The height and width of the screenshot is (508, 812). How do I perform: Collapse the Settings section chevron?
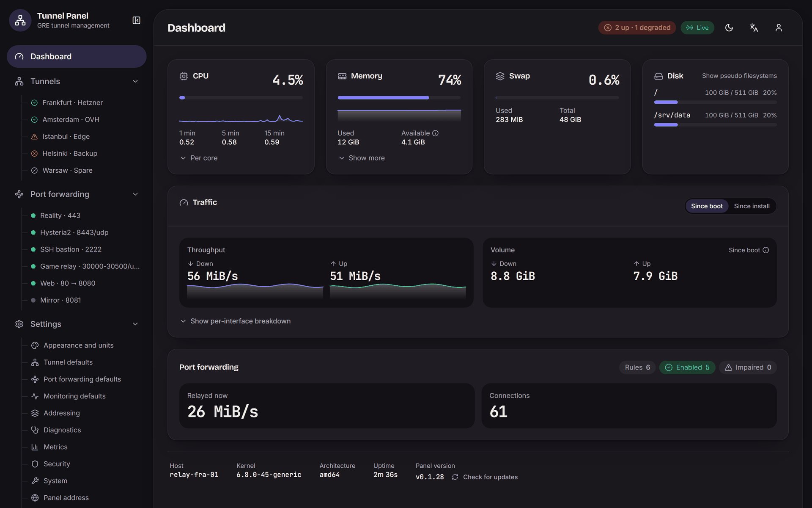click(x=135, y=324)
